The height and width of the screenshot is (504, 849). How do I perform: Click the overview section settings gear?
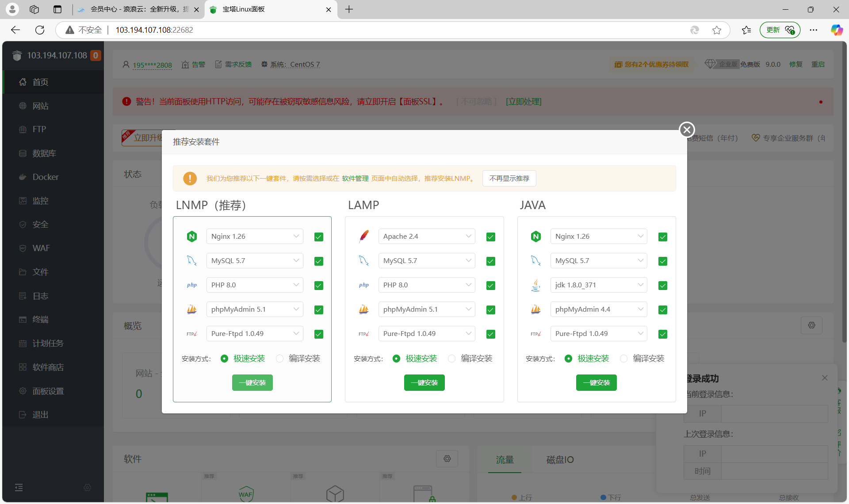click(811, 325)
